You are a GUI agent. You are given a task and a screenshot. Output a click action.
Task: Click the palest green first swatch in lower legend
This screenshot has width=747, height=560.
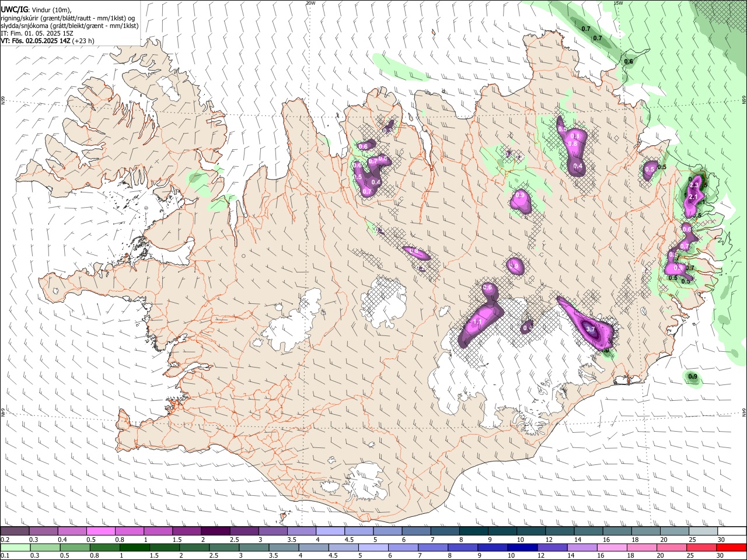click(15, 547)
